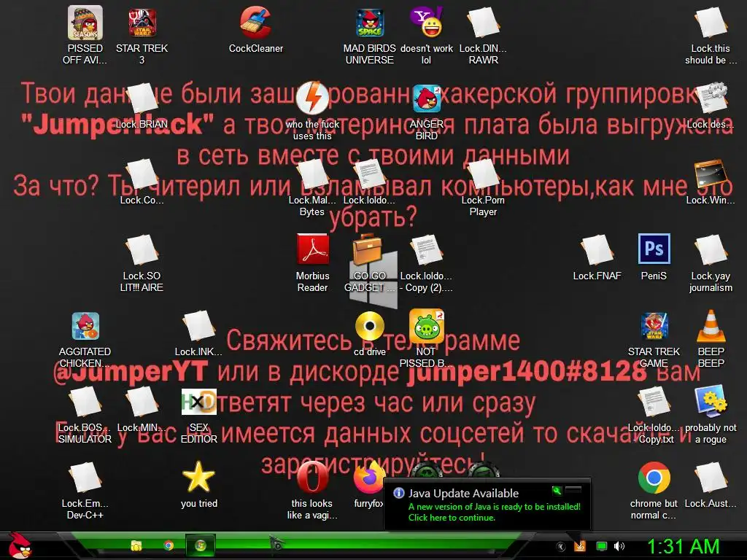Open the cd drive icon
The image size is (747, 560).
pos(370,327)
